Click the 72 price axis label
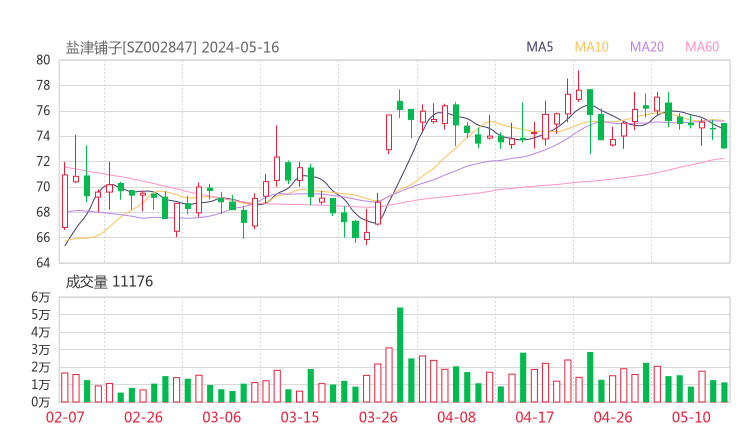740x440 pixels. [x=43, y=161]
